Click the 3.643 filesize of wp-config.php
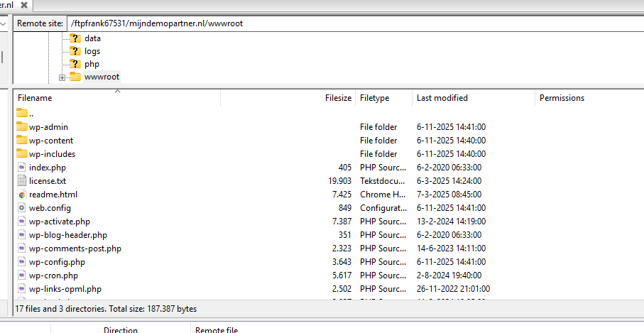The image size is (644, 333). pyautogui.click(x=342, y=262)
